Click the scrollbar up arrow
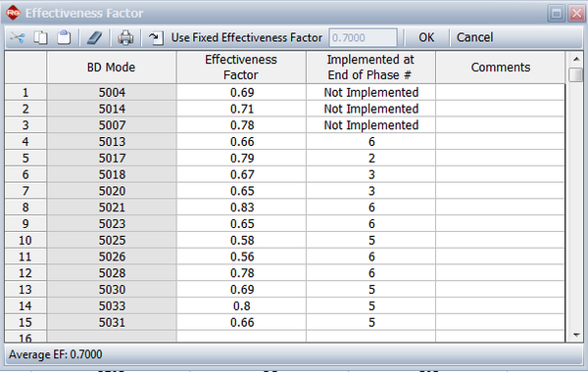This screenshot has width=588, height=372. [x=576, y=59]
